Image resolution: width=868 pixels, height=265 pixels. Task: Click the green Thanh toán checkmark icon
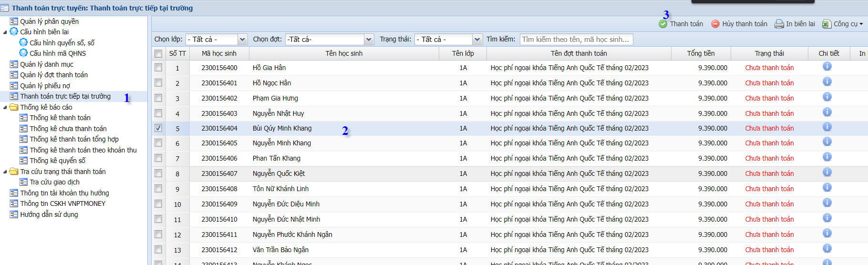663,24
